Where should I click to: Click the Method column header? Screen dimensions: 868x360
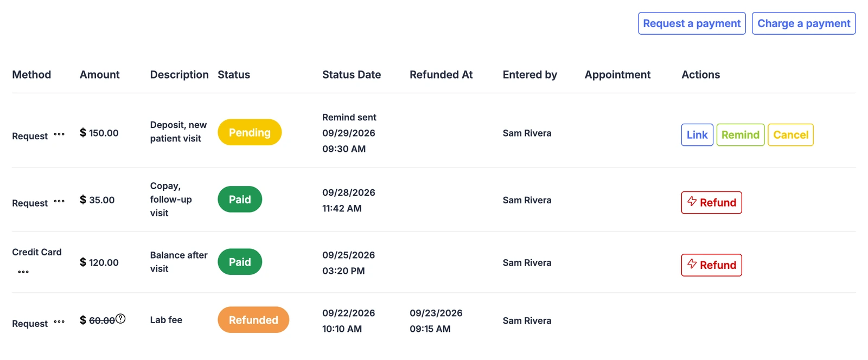[x=31, y=75]
